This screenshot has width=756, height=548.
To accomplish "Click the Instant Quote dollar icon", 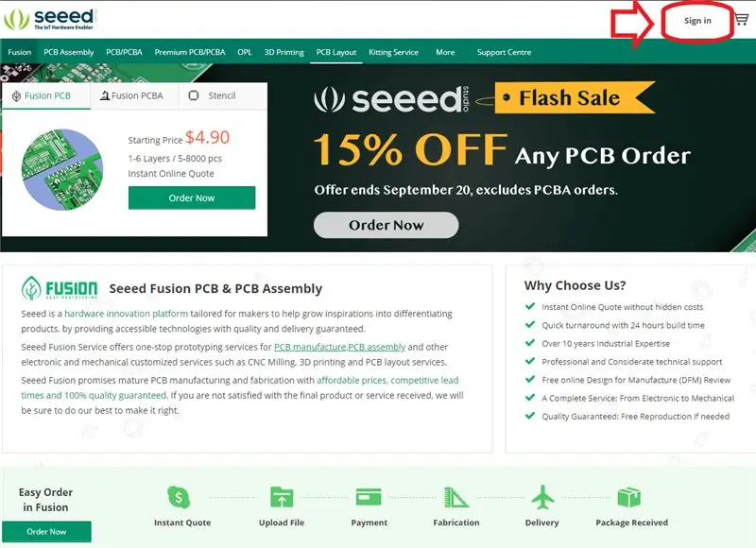I will click(x=179, y=497).
